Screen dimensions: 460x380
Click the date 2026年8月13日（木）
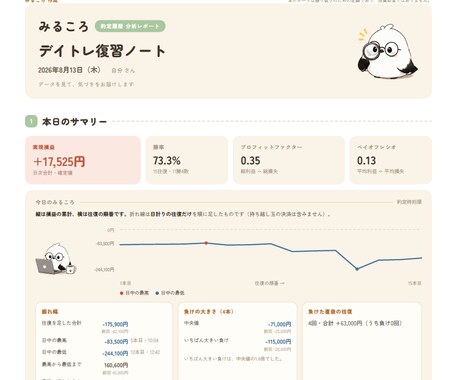point(69,70)
